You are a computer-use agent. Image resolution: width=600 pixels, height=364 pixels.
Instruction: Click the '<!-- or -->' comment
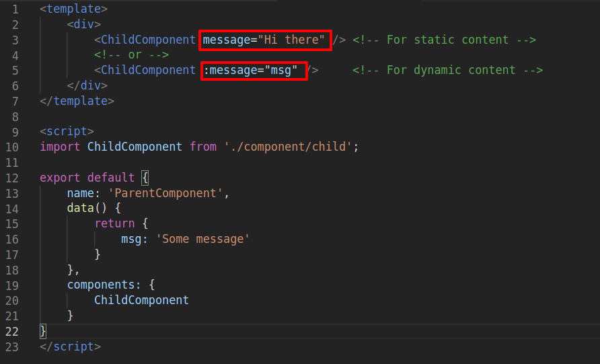click(x=132, y=55)
